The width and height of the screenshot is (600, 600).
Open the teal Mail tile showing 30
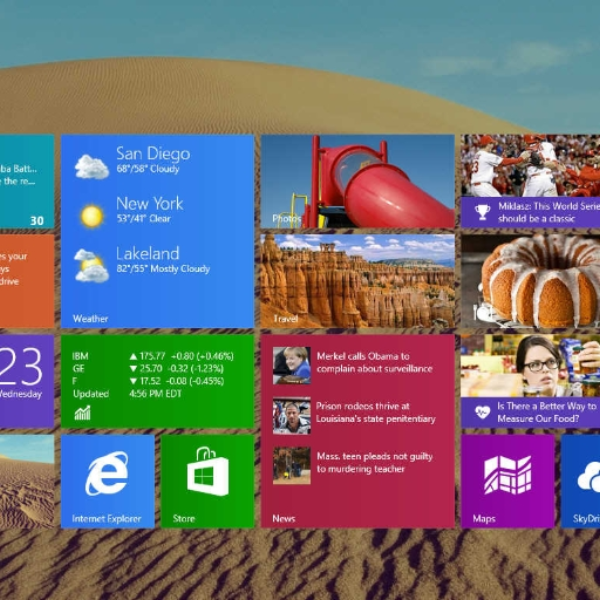(x=27, y=181)
